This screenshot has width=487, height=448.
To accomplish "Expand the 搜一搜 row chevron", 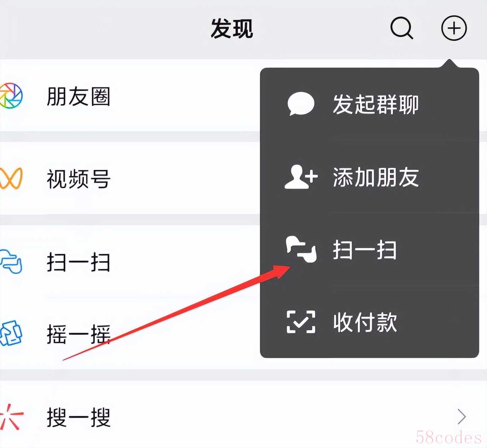I will 462,417.
